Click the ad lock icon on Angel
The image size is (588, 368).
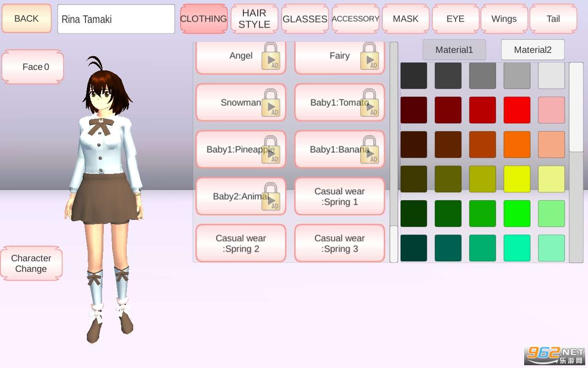[271, 56]
